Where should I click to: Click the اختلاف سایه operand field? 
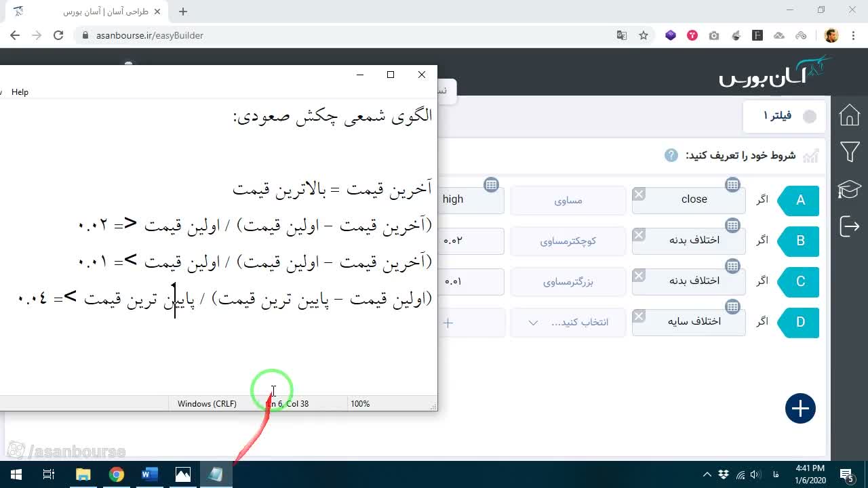pyautogui.click(x=688, y=322)
